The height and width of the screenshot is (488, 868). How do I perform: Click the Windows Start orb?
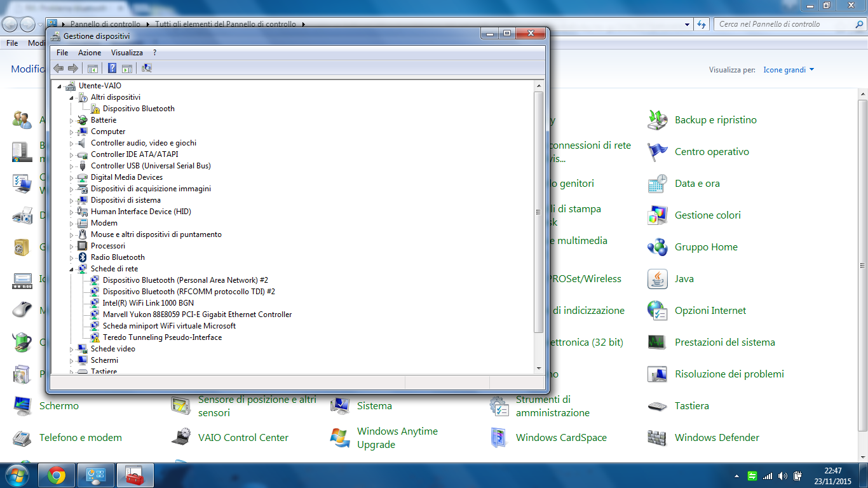[x=17, y=475]
